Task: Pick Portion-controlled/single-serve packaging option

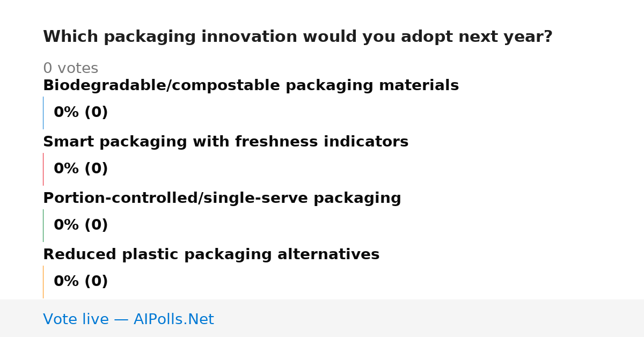Action: click(x=222, y=198)
